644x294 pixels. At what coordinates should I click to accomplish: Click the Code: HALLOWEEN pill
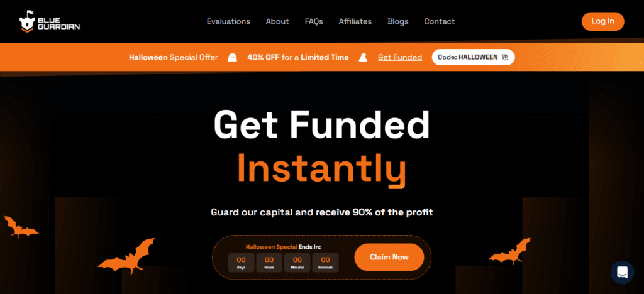click(473, 57)
